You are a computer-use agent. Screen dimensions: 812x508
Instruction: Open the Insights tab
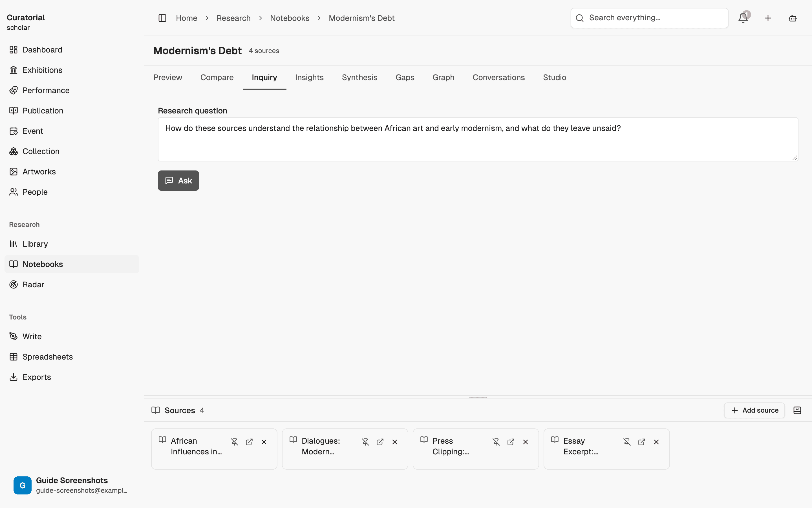[x=309, y=78]
